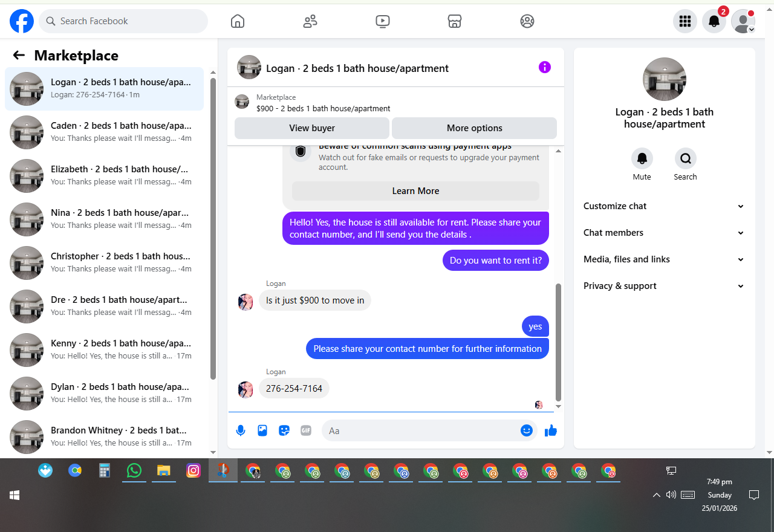
Task: Open the emoji picker in message box
Action: (x=527, y=430)
